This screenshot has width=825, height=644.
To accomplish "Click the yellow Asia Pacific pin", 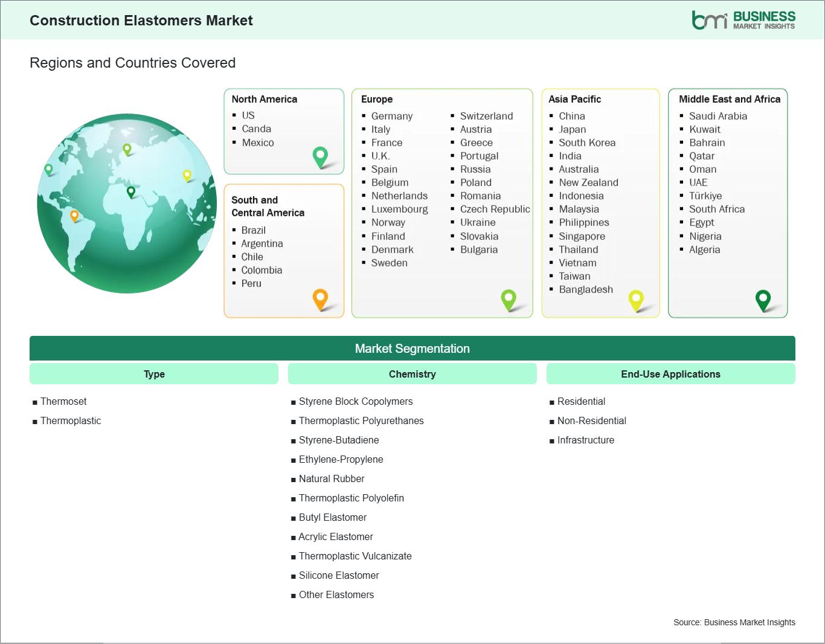I will coord(636,300).
